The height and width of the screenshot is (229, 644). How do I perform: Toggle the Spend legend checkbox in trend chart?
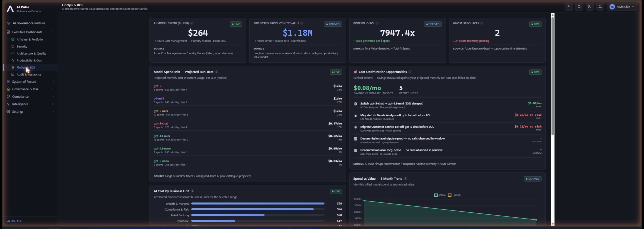(x=449, y=195)
